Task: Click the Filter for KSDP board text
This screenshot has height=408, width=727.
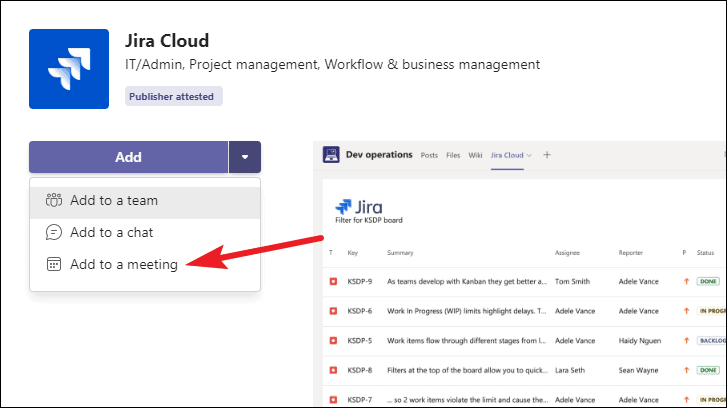Action: 369,220
